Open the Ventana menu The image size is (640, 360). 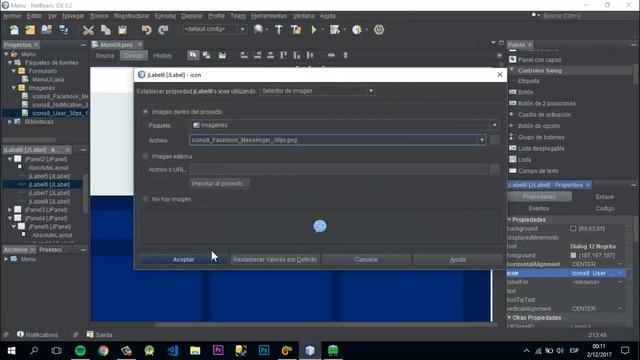304,16
